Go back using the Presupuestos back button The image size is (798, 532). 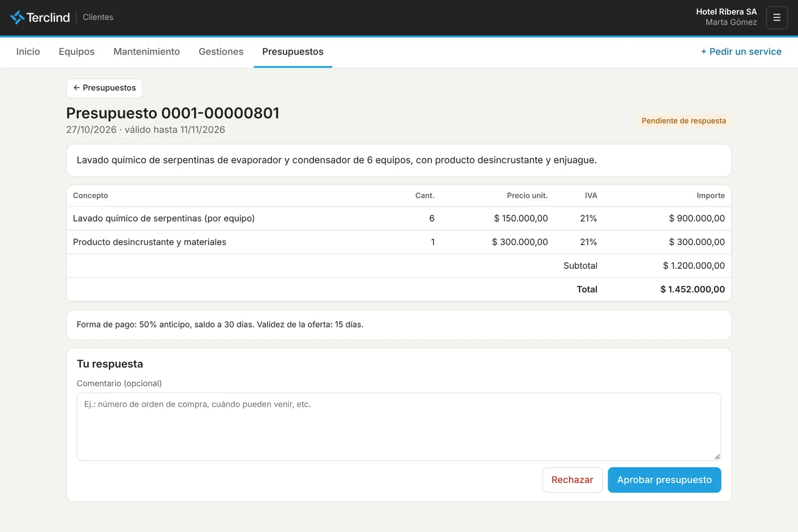point(104,88)
